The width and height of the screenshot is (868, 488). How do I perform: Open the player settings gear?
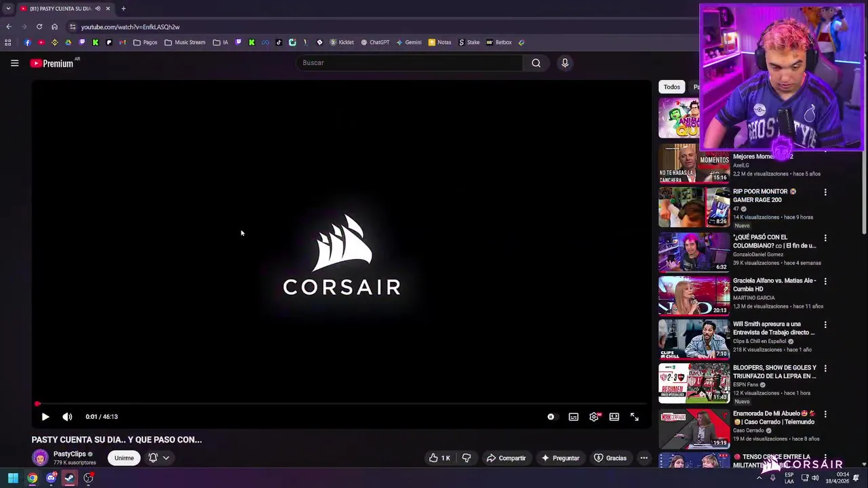[x=594, y=417]
